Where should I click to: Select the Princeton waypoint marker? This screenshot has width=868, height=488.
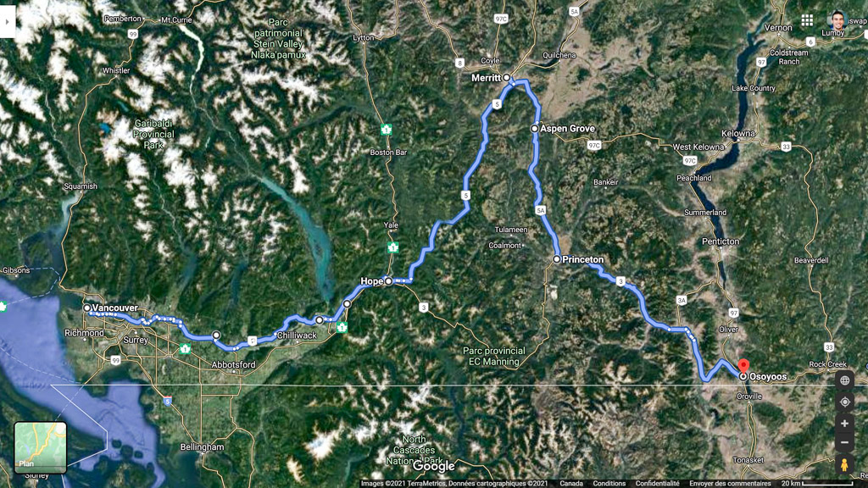tap(557, 259)
